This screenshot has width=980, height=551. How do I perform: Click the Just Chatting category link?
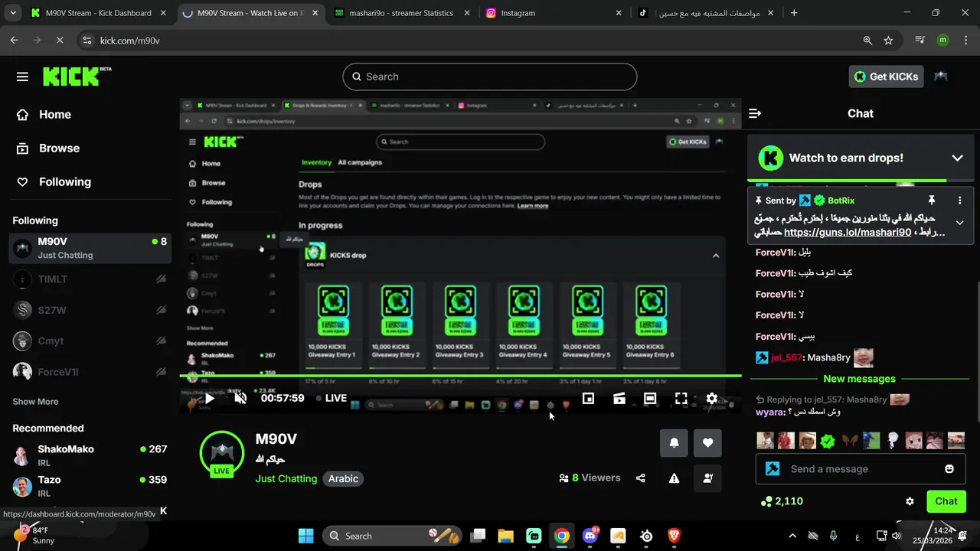click(286, 478)
